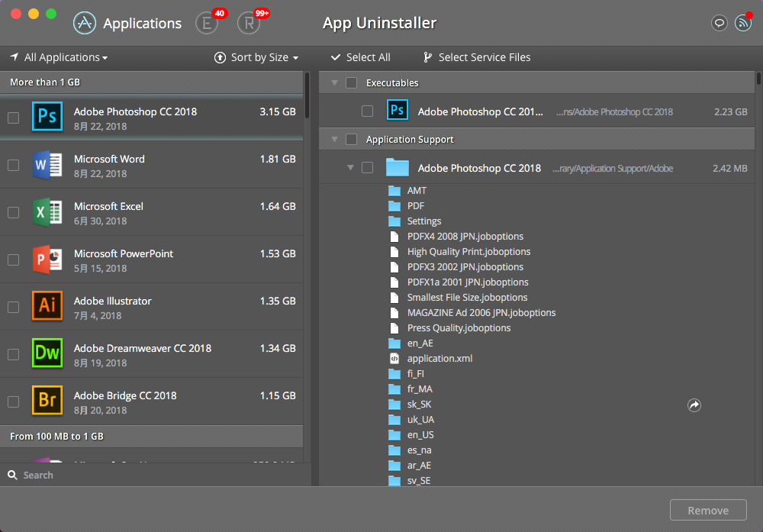Check the Adobe Dreamweaver CC 2018 checkbox

click(14, 354)
